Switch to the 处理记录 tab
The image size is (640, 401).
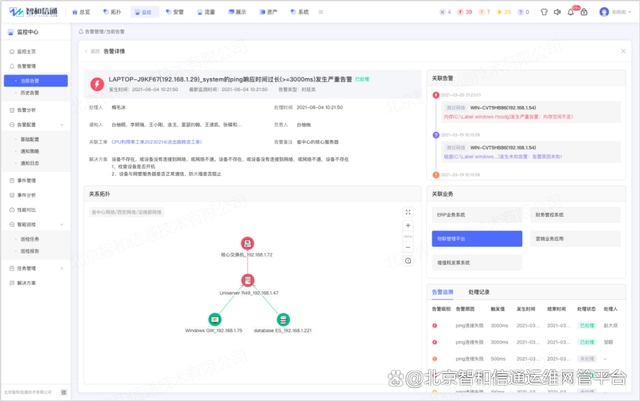[x=479, y=292]
